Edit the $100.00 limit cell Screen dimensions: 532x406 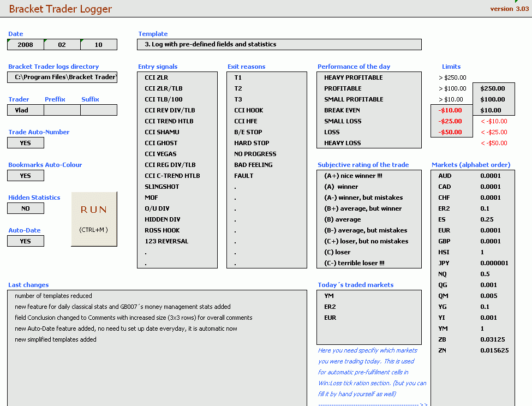(x=494, y=99)
